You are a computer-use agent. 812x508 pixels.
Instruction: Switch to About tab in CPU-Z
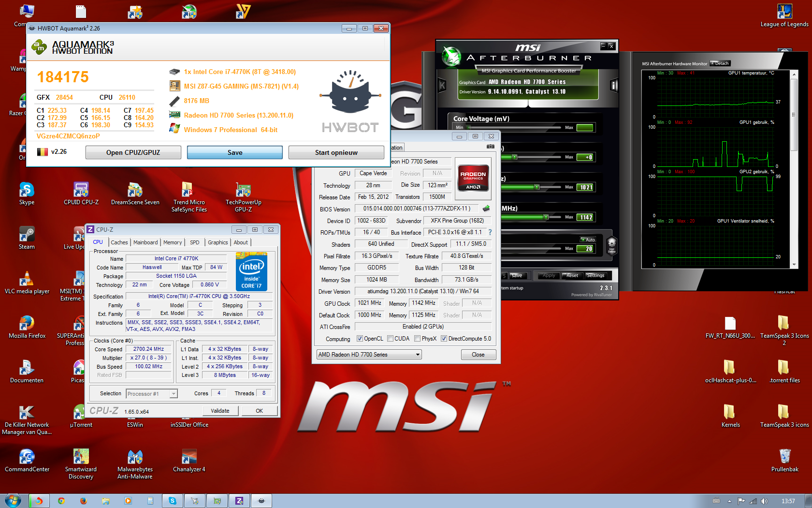[241, 242]
